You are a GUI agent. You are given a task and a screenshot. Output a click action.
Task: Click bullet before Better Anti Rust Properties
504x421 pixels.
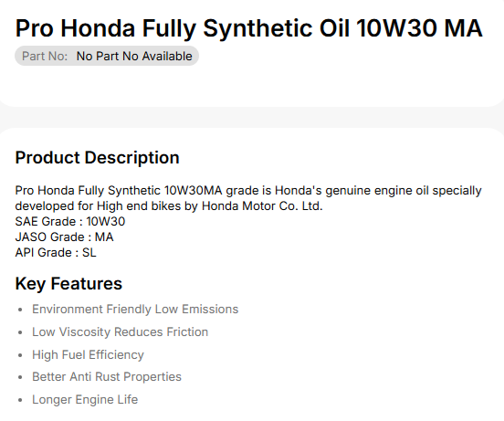pyautogui.click(x=21, y=377)
